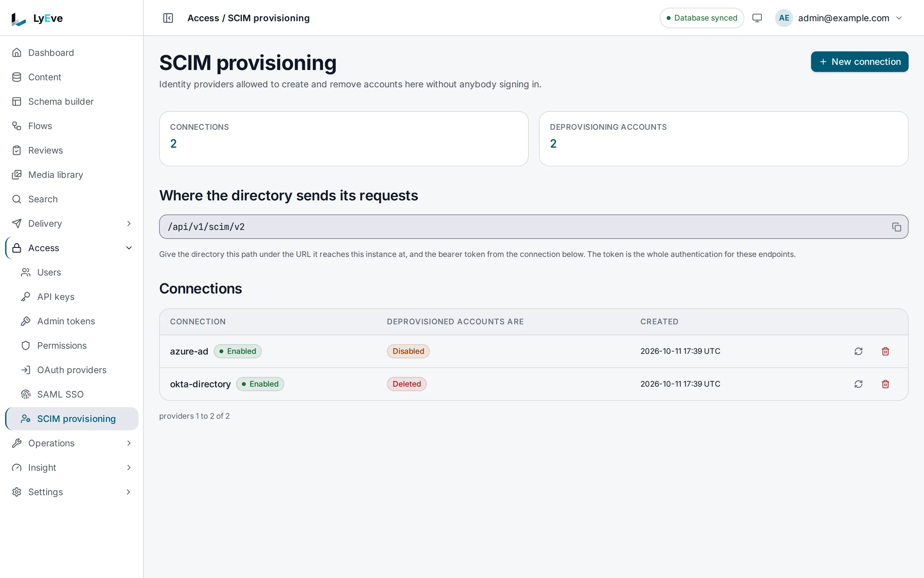
Task: Click the monitor theme icon in header
Action: point(757,18)
